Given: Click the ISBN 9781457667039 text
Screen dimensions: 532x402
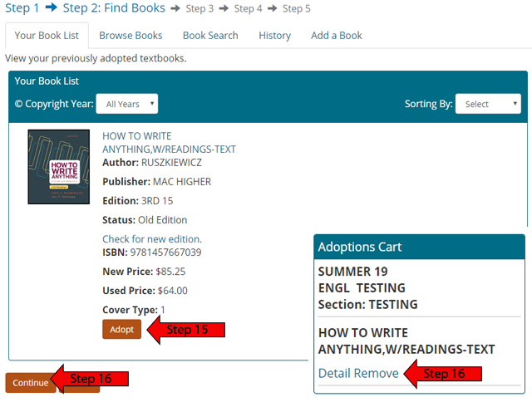Looking at the screenshot, I should point(152,252).
